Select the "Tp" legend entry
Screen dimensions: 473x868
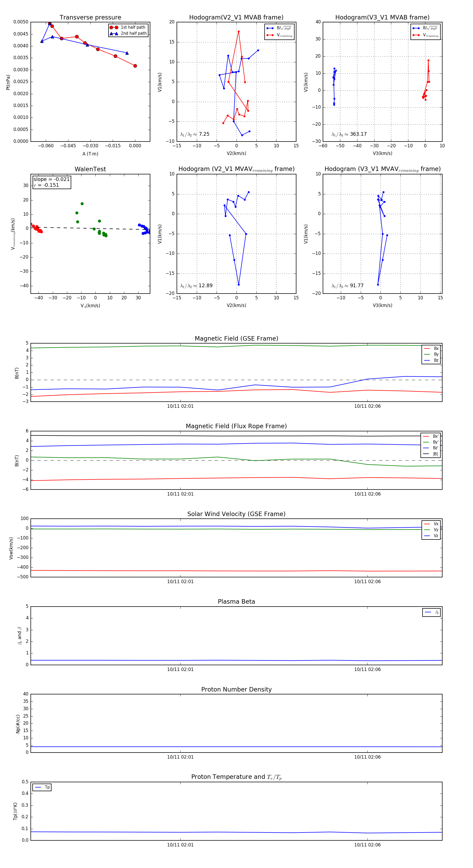tap(42, 788)
